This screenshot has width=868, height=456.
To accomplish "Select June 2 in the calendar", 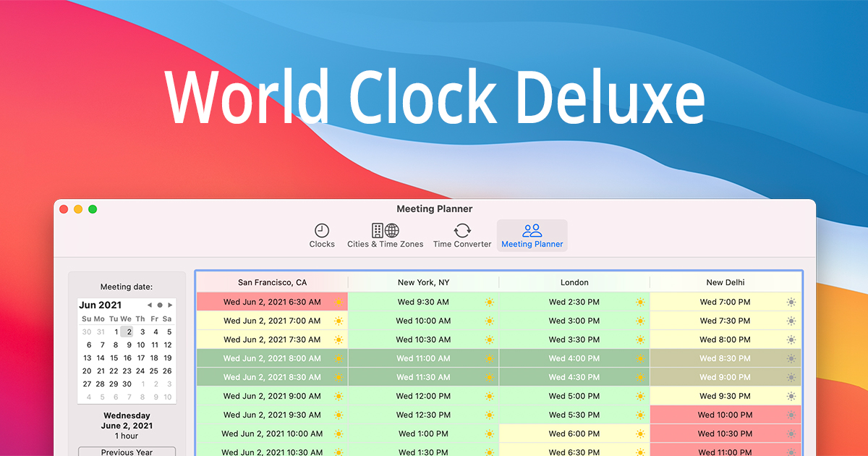I will pyautogui.click(x=127, y=332).
